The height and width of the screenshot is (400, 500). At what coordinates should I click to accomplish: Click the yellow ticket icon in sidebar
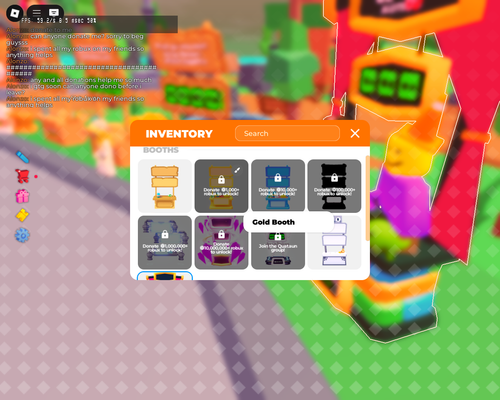point(22,215)
